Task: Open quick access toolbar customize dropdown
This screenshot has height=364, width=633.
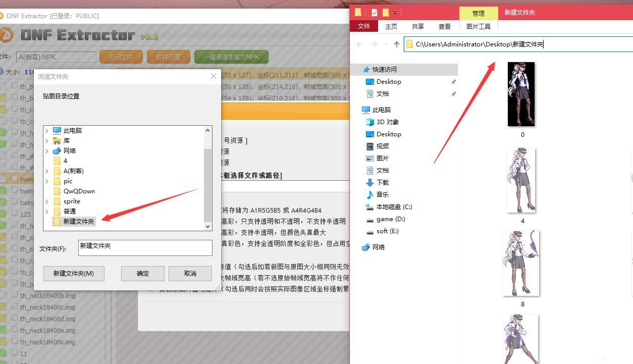Action: (x=395, y=13)
